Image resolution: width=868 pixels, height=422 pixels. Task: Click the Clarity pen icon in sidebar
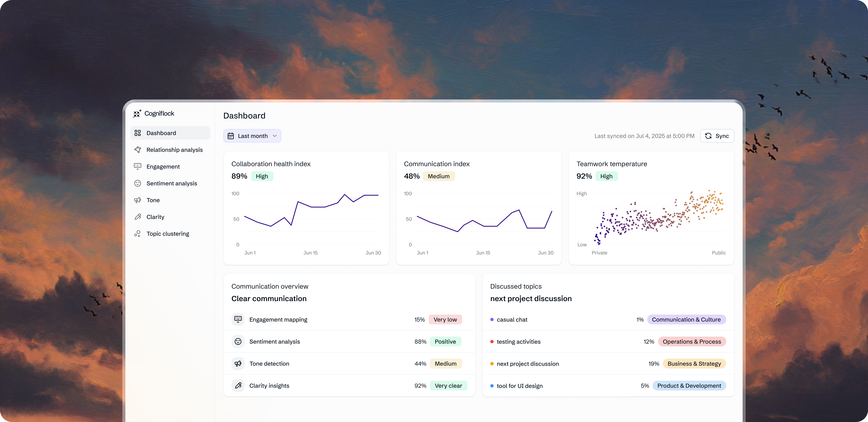pos(138,217)
